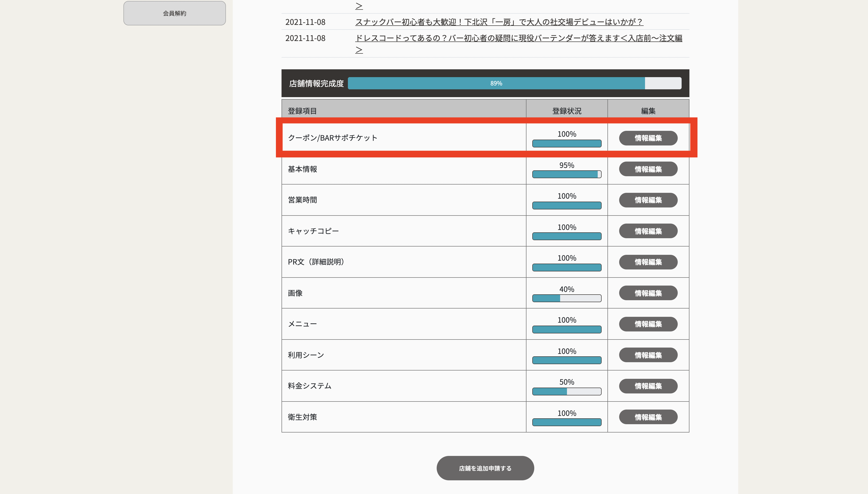The height and width of the screenshot is (494, 868).
Task: Click the 95% progress bar for 基本情報
Action: (x=566, y=175)
